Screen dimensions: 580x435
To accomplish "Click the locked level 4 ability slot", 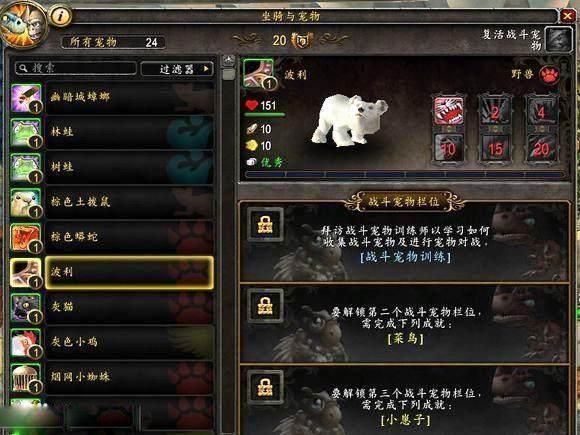I will pos(542,111).
